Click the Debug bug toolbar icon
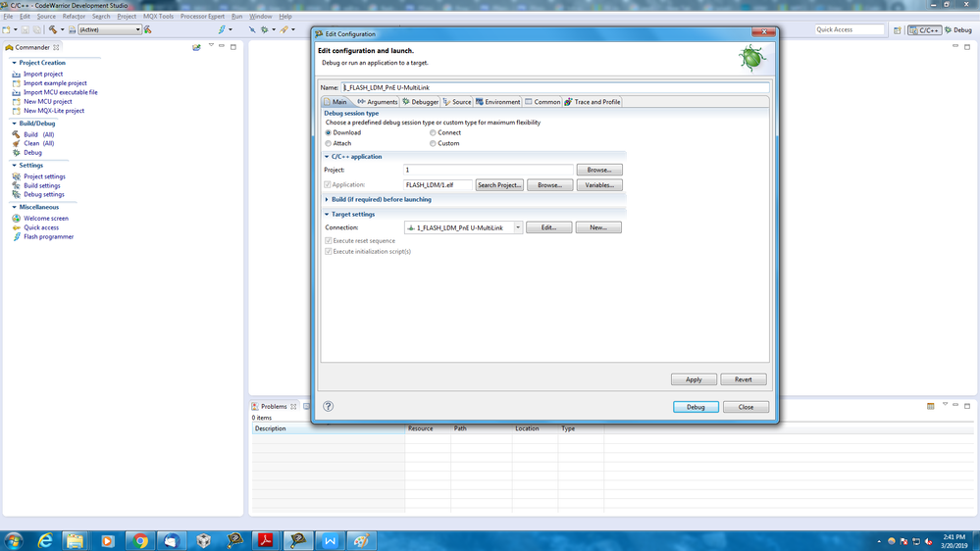Screen dimensions: 980x551 coord(265,29)
